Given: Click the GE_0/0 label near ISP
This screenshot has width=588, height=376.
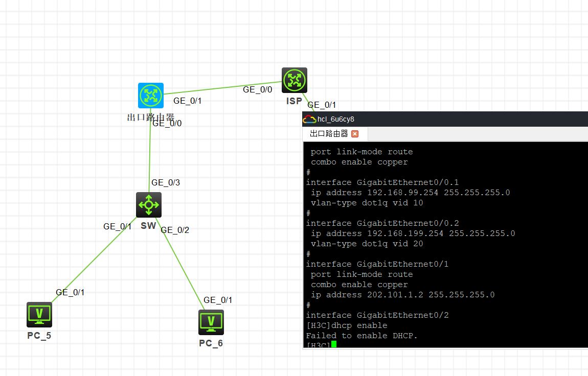Looking at the screenshot, I should [258, 89].
